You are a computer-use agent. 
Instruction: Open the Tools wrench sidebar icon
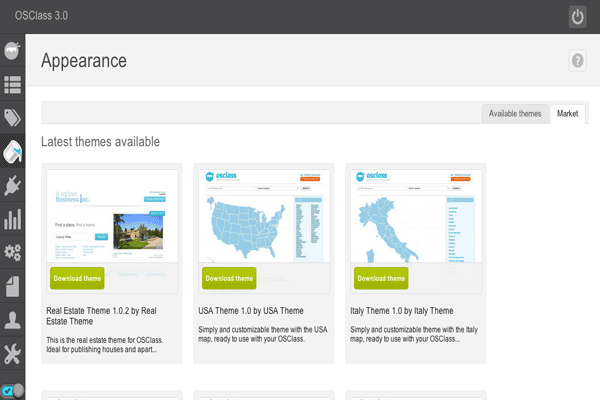click(12, 353)
